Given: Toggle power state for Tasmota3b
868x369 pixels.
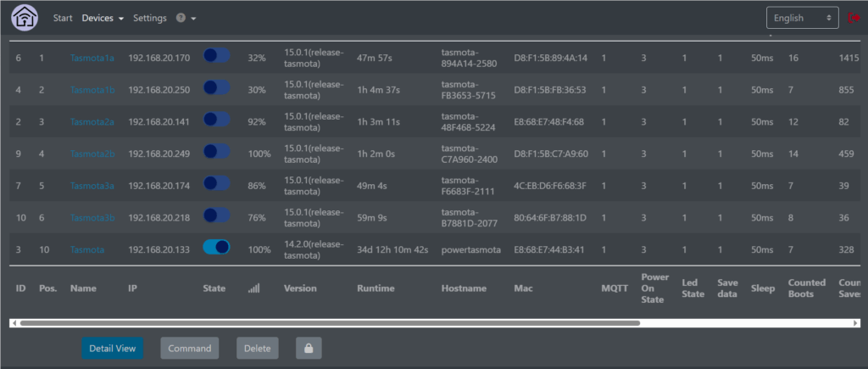Looking at the screenshot, I should [216, 215].
